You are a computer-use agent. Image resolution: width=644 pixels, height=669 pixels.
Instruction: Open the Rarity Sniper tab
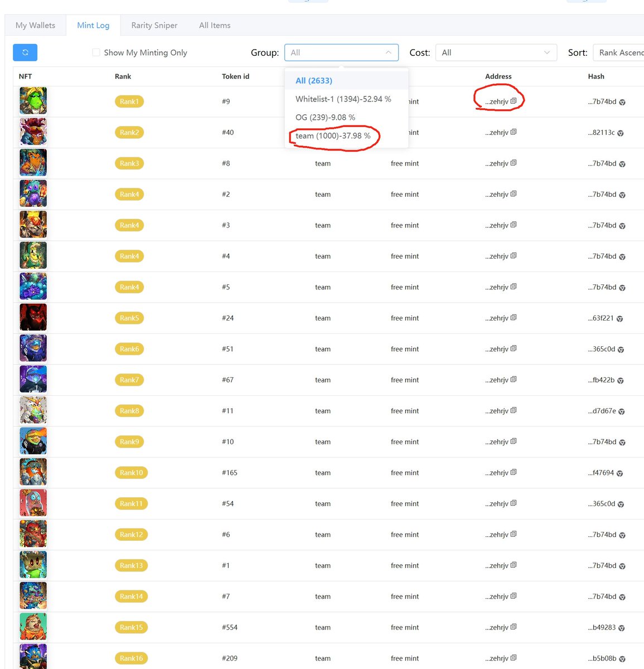(x=154, y=25)
